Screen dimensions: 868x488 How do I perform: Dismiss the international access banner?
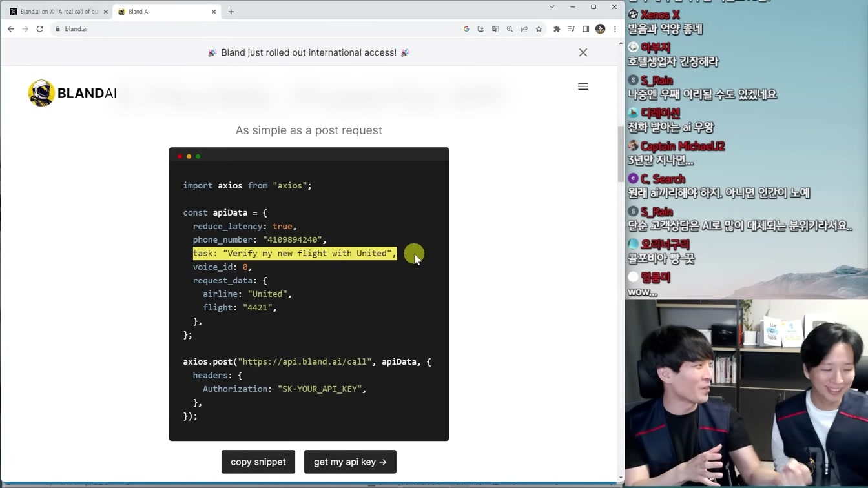click(x=583, y=52)
